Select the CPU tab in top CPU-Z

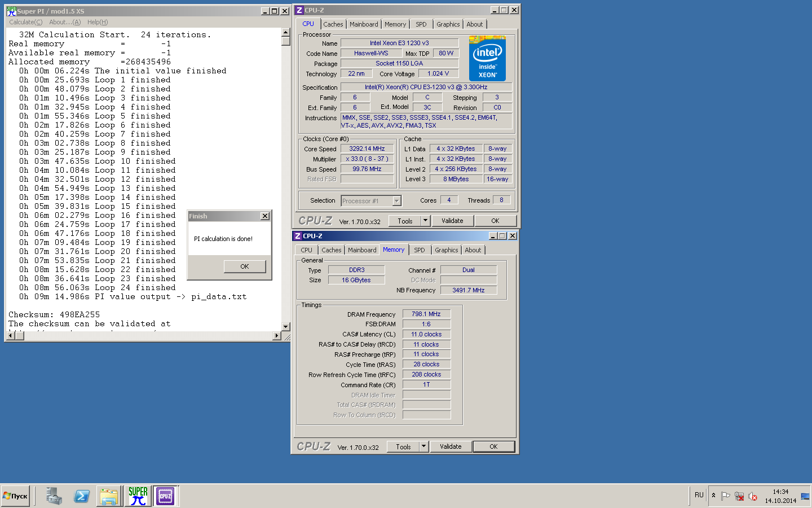(x=308, y=24)
